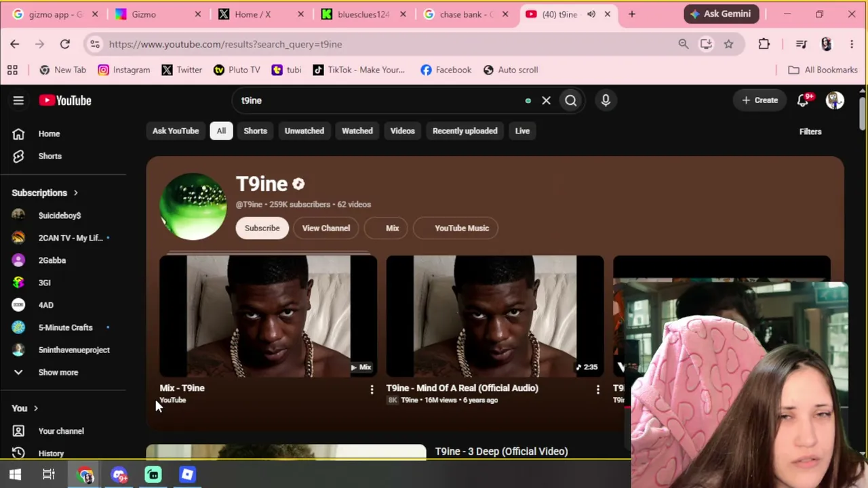
Task: Switch to the bluesclues124 browser tab
Action: (x=365, y=14)
